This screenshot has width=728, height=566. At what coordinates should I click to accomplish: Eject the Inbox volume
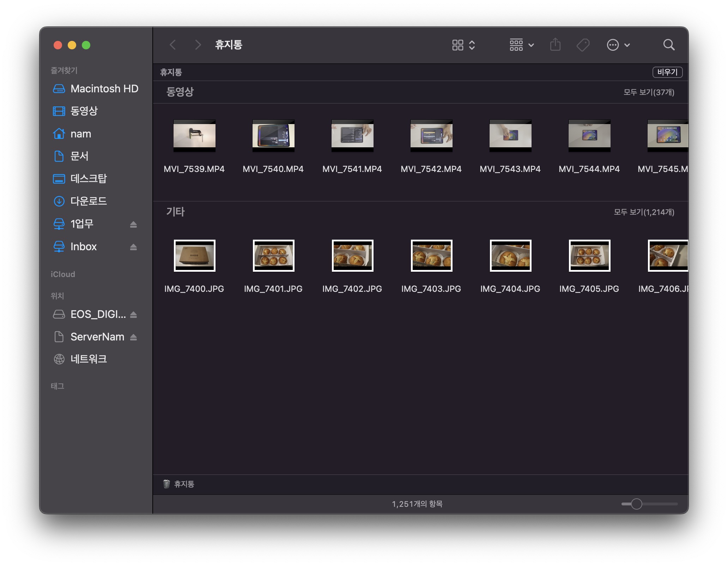[133, 247]
